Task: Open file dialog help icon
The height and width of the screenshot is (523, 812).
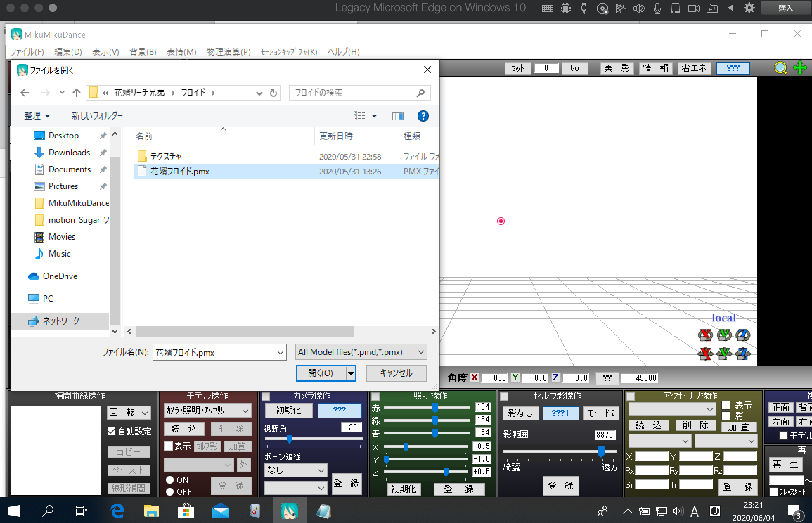Action: (423, 116)
